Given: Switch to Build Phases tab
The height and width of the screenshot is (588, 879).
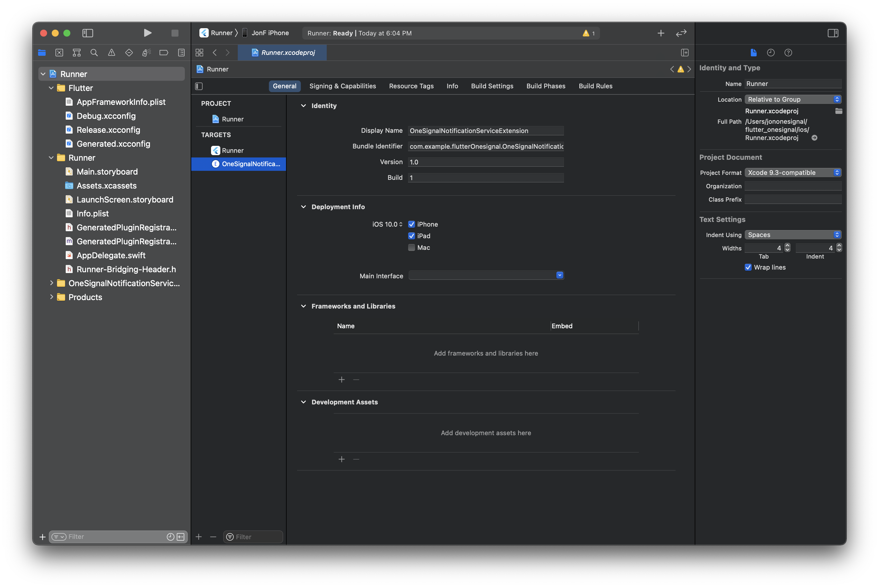Looking at the screenshot, I should 546,86.
